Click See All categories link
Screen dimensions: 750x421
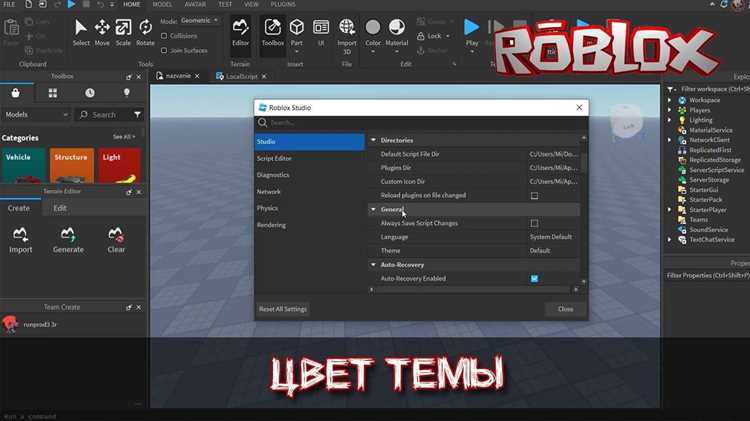pyautogui.click(x=124, y=137)
